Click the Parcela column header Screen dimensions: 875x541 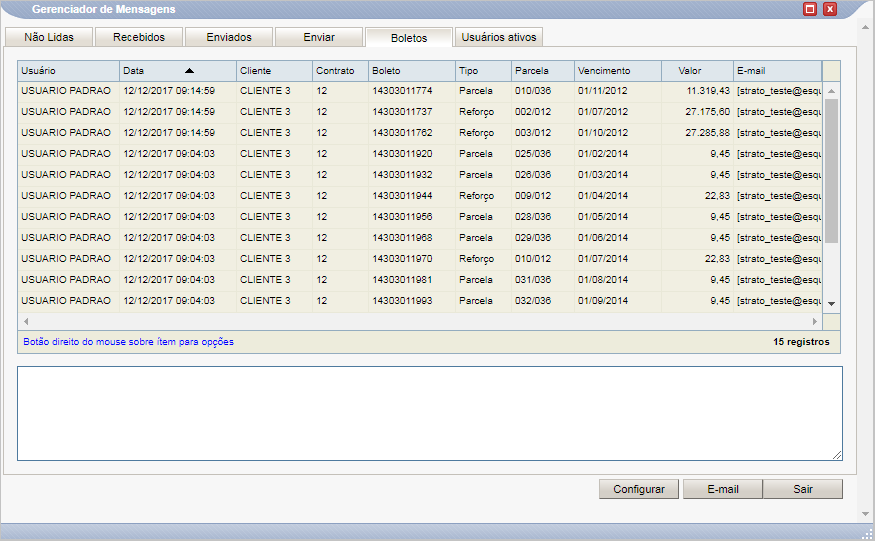(x=542, y=71)
